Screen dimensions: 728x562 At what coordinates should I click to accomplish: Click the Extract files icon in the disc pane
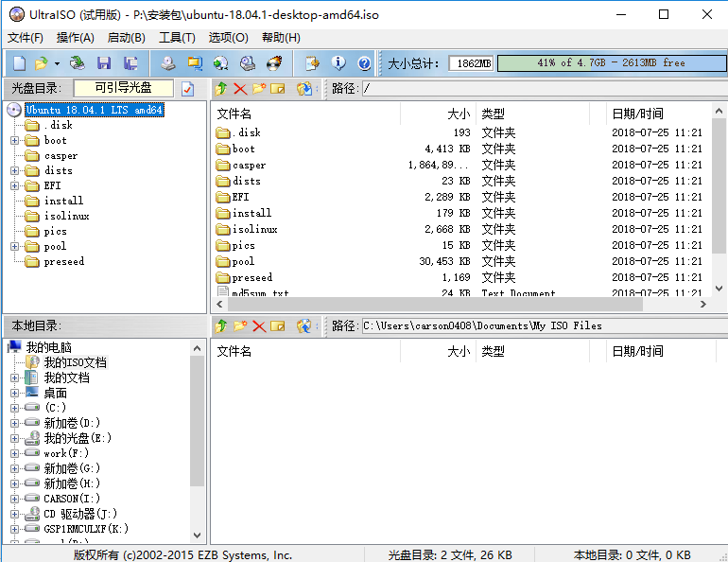tap(304, 88)
